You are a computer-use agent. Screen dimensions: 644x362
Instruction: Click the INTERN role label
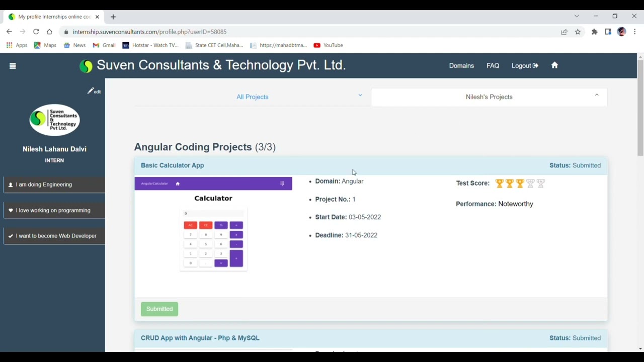[54, 160]
